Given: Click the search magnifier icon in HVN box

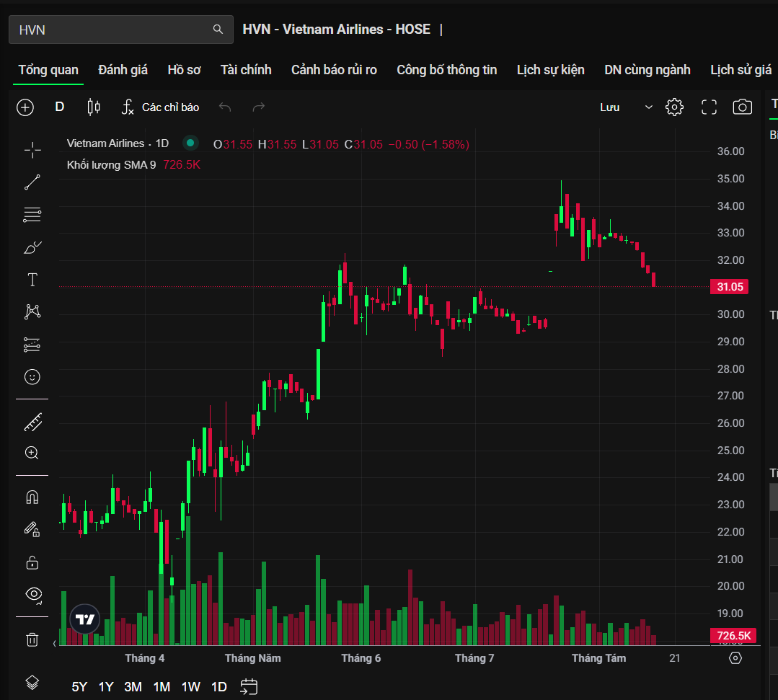Looking at the screenshot, I should click(218, 30).
